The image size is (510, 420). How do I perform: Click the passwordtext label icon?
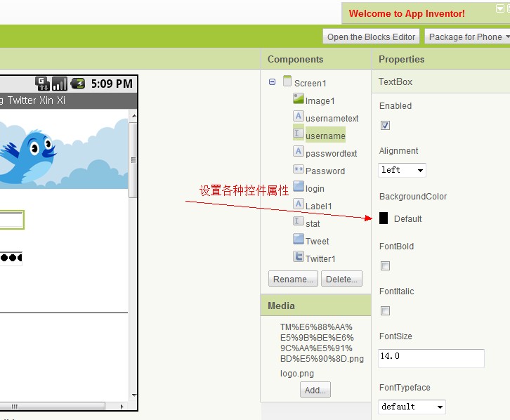299,151
